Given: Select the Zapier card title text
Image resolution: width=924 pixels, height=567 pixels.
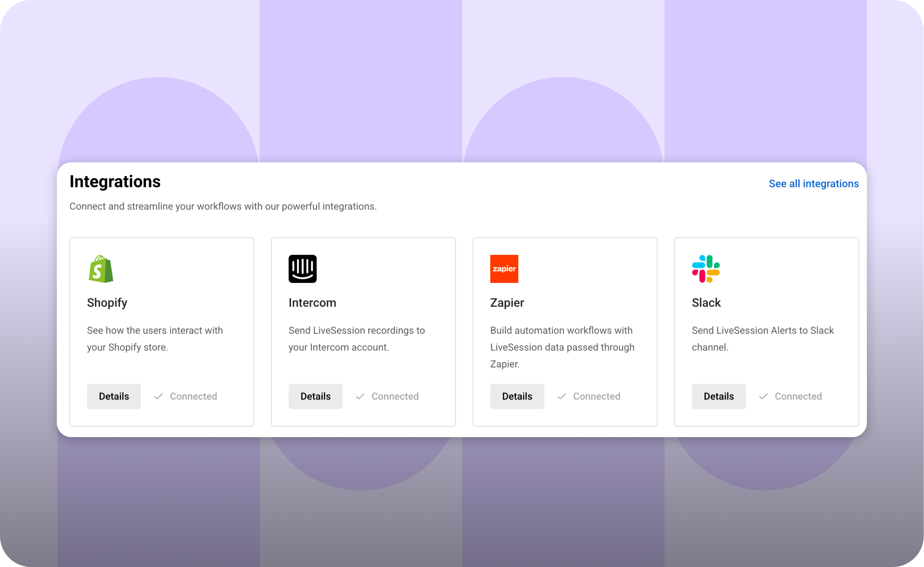Looking at the screenshot, I should tap(507, 303).
